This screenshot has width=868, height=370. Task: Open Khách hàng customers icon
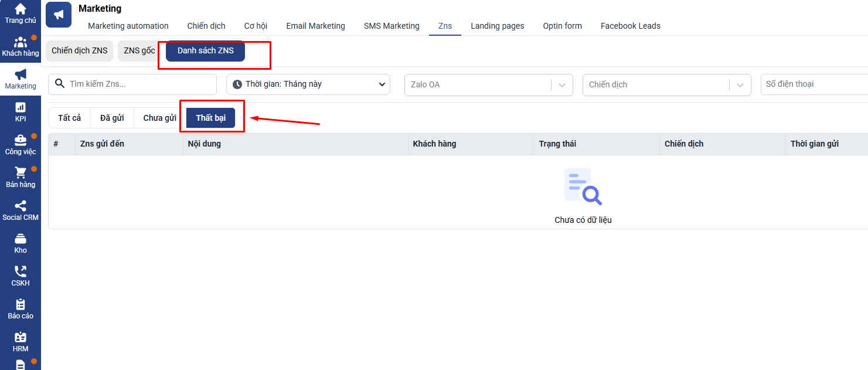21,43
